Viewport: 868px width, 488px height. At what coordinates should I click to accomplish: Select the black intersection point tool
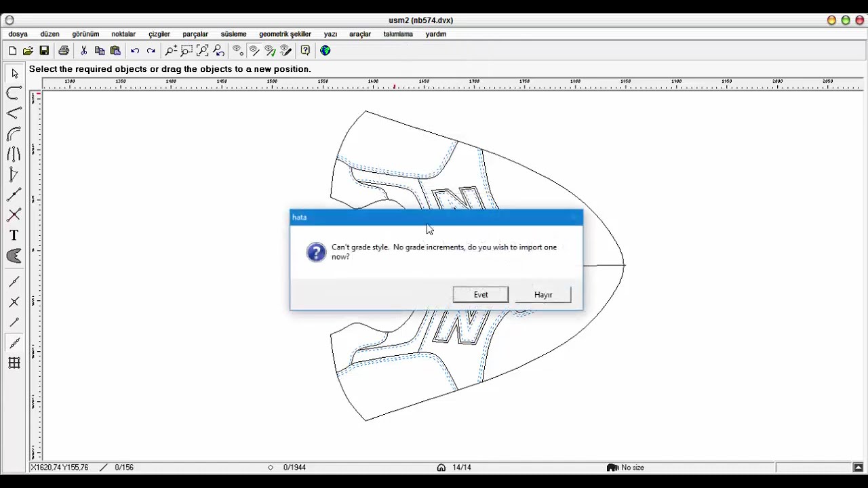[x=14, y=302]
